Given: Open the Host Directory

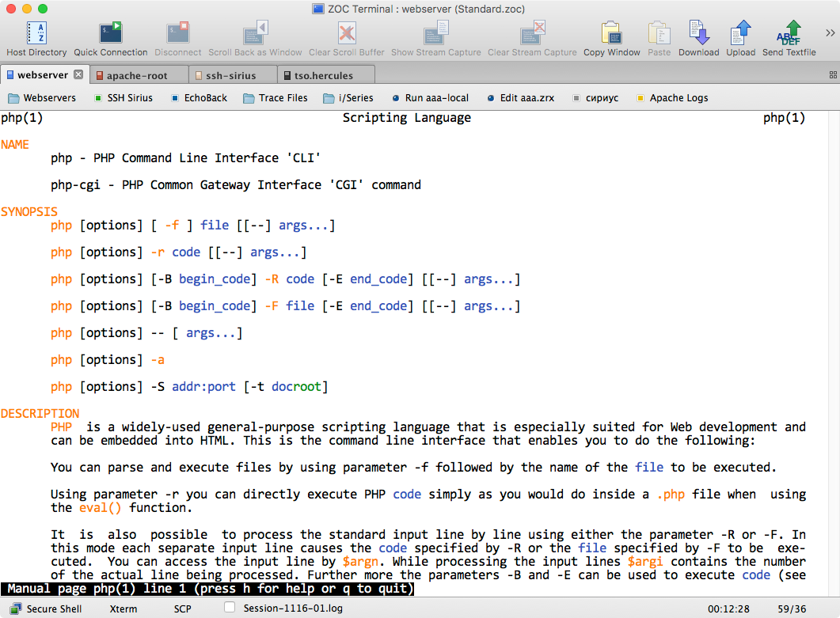Looking at the screenshot, I should pos(37,36).
